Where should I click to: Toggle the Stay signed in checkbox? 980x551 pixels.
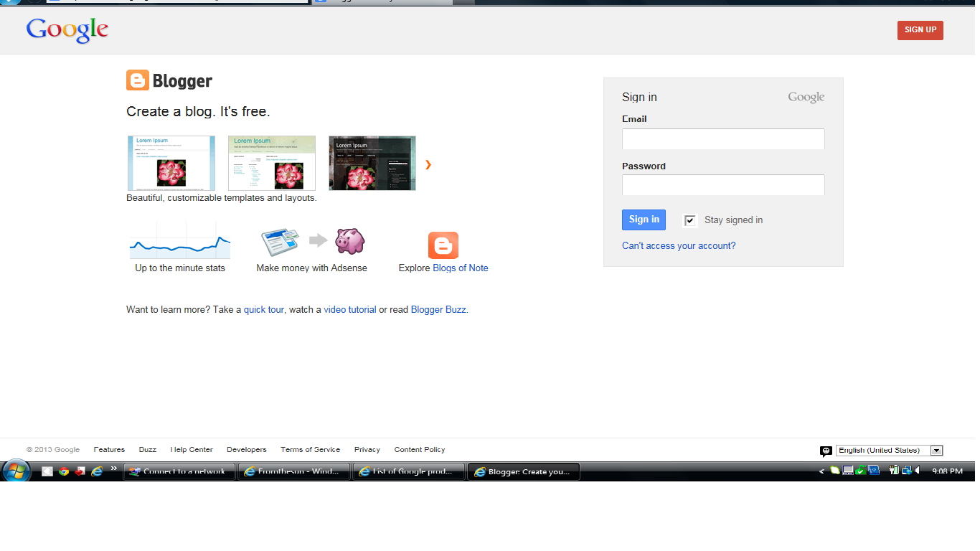click(x=690, y=220)
